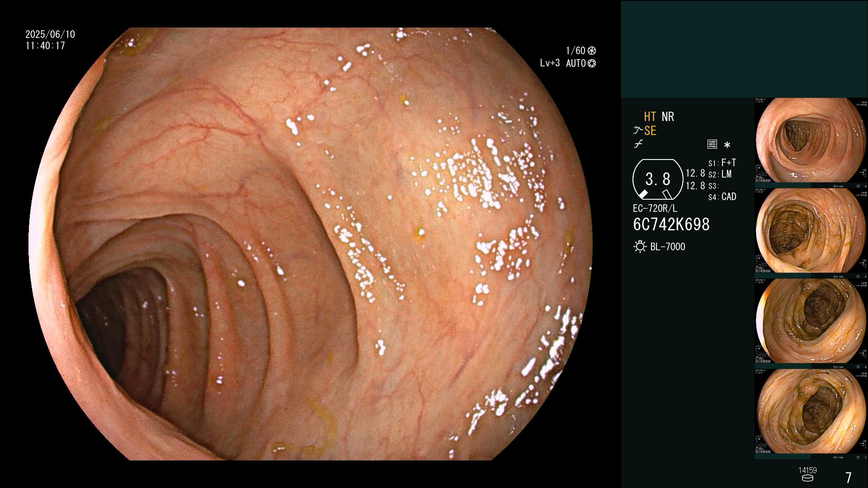Click the main live endoscopy image
The width and height of the screenshot is (868, 488).
pos(311,244)
